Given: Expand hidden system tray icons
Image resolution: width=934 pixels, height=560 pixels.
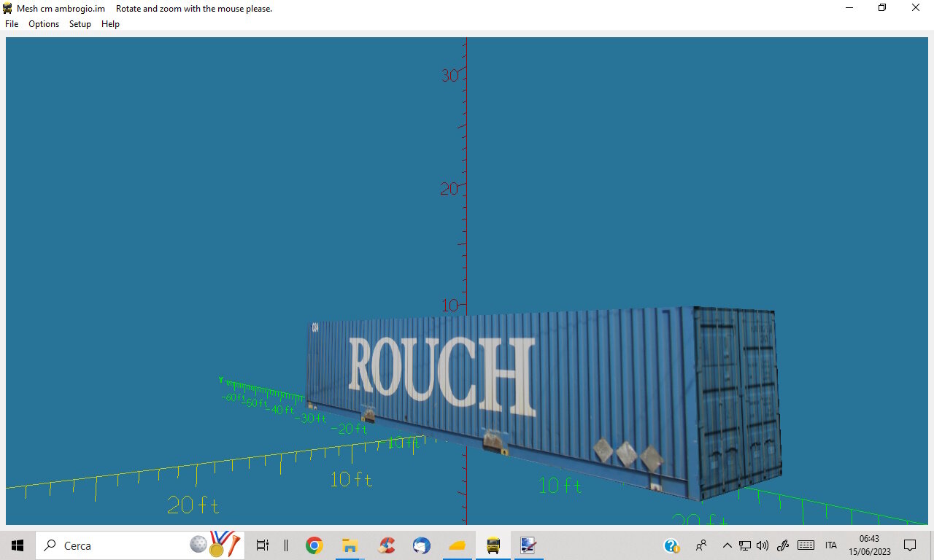Looking at the screenshot, I should click(727, 545).
